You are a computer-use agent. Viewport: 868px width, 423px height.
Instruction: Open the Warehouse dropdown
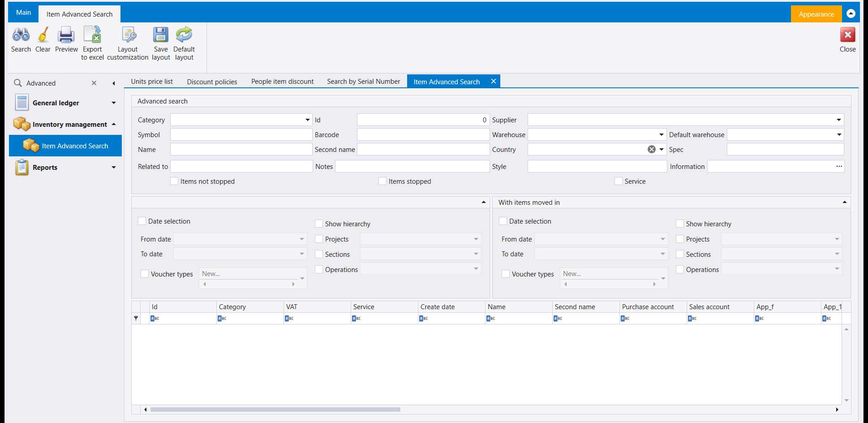tap(661, 134)
